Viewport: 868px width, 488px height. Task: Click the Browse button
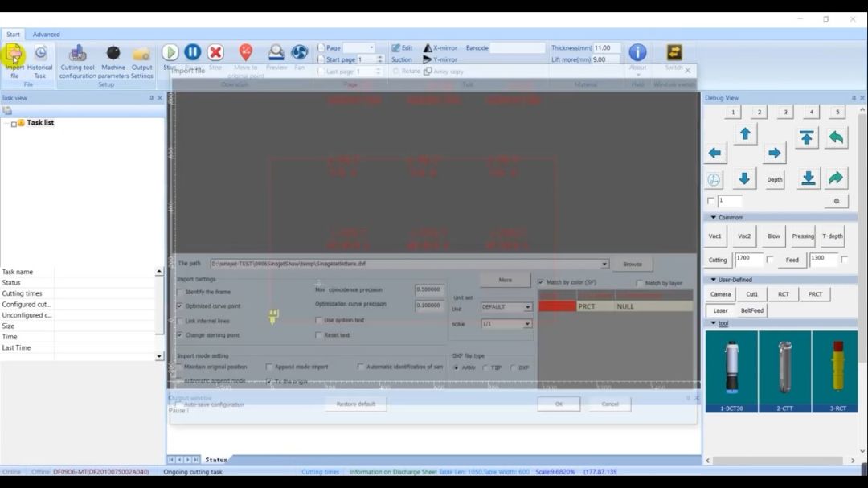click(x=633, y=264)
